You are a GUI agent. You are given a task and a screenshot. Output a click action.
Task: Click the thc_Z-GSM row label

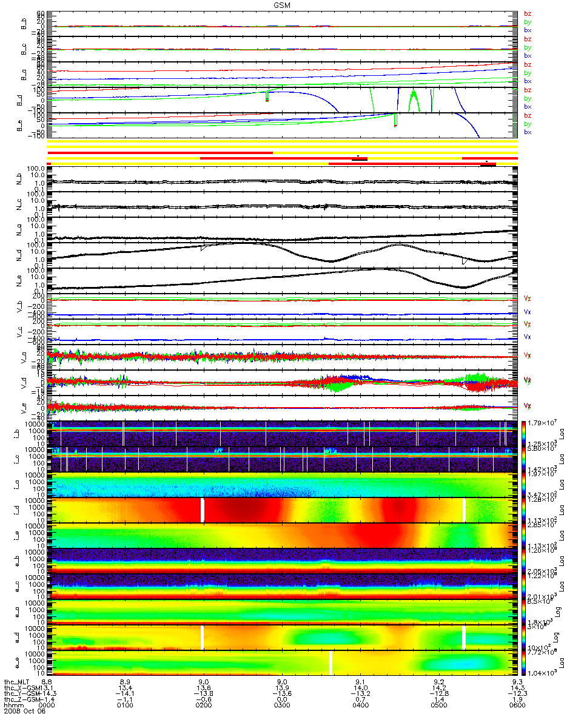click(21, 699)
